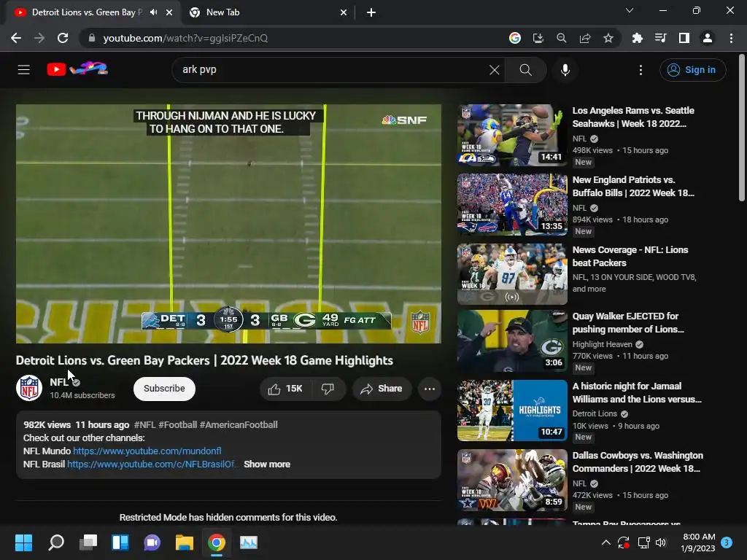The width and height of the screenshot is (747, 560).
Task: View site information lock icon
Action: 92,38
